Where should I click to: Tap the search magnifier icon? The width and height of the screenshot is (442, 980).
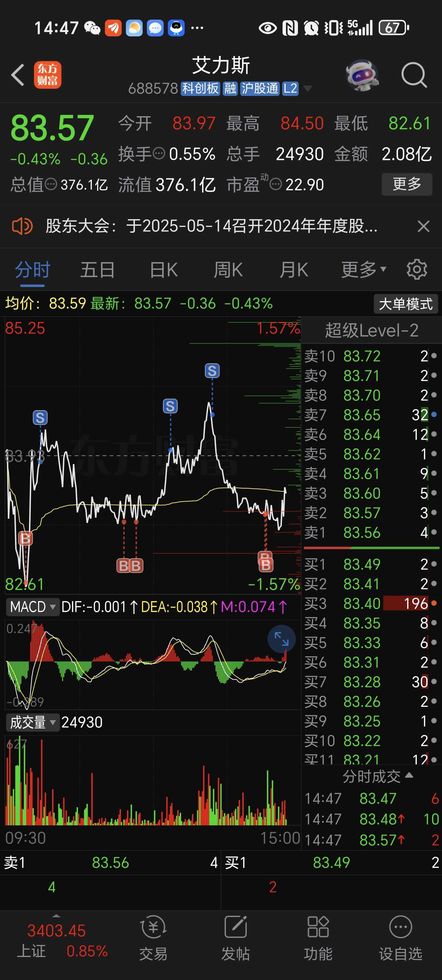pos(414,75)
